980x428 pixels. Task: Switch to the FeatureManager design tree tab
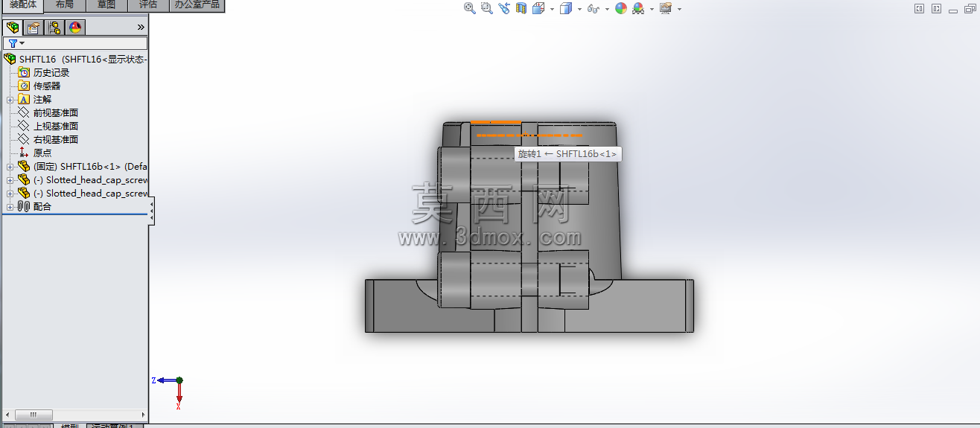pos(13,28)
